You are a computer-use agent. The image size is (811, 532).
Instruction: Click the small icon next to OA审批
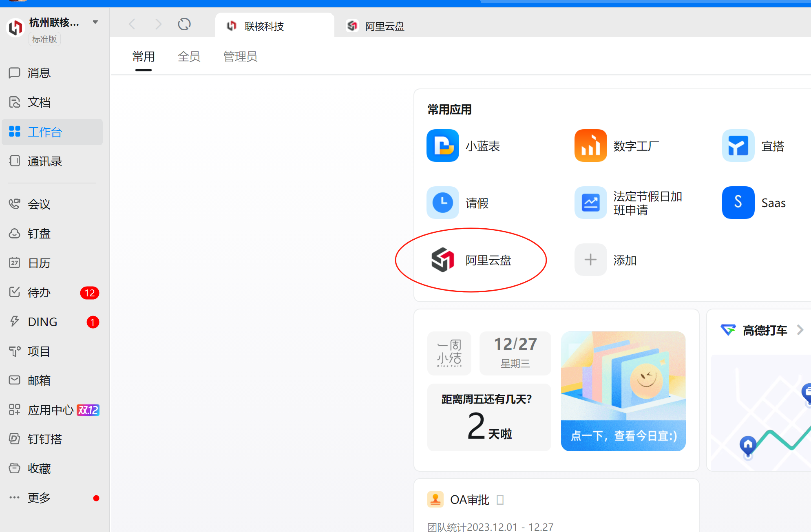(500, 499)
